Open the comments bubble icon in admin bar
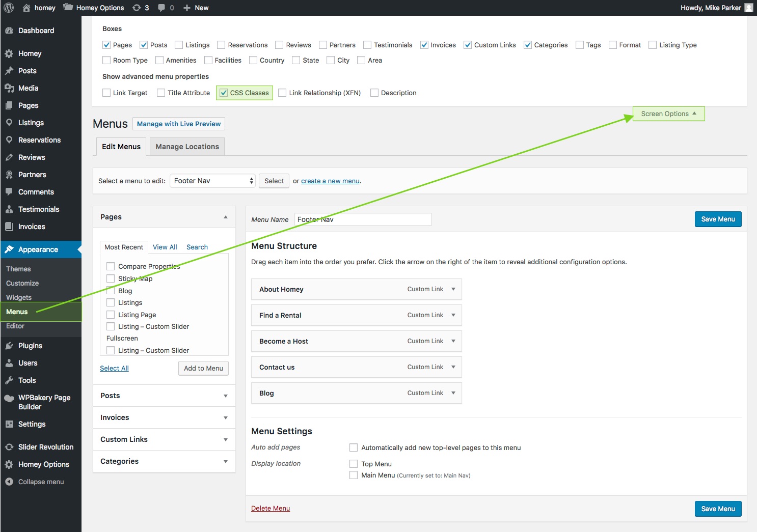Image resolution: width=757 pixels, height=532 pixels. coord(161,8)
